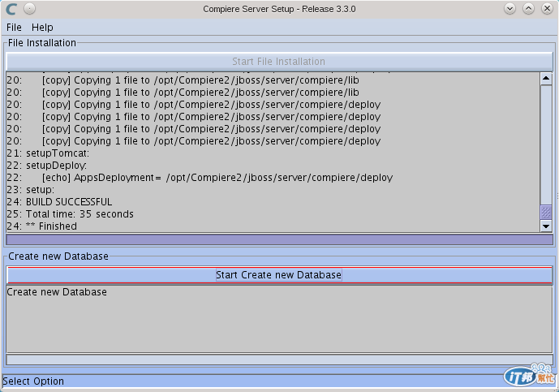Maximize the Compiere Server Setup window
This screenshot has width=559, height=392.
(x=528, y=9)
